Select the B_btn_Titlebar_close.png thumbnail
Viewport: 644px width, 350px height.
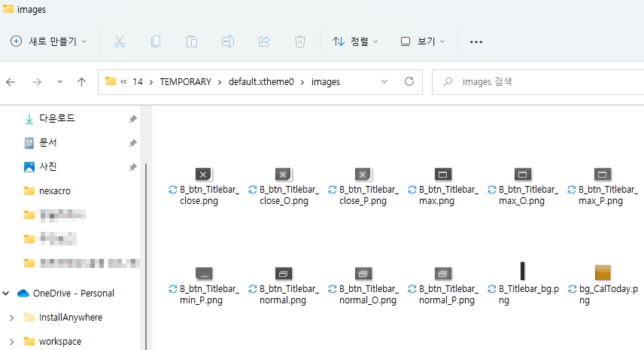(x=203, y=174)
